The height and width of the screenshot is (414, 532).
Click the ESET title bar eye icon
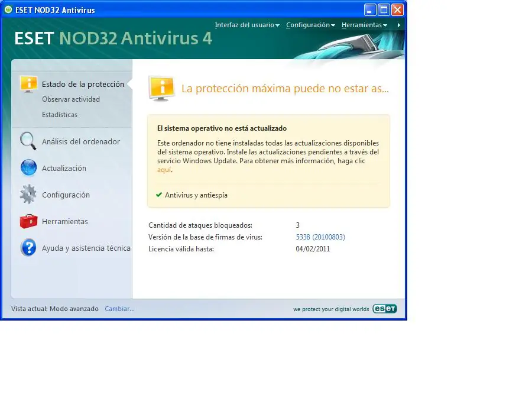click(8, 9)
